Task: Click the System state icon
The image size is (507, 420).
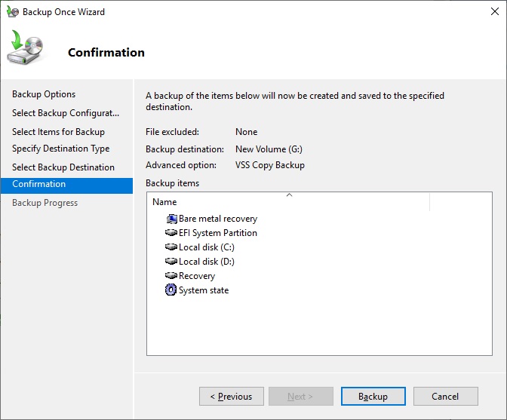Action: pyautogui.click(x=171, y=290)
